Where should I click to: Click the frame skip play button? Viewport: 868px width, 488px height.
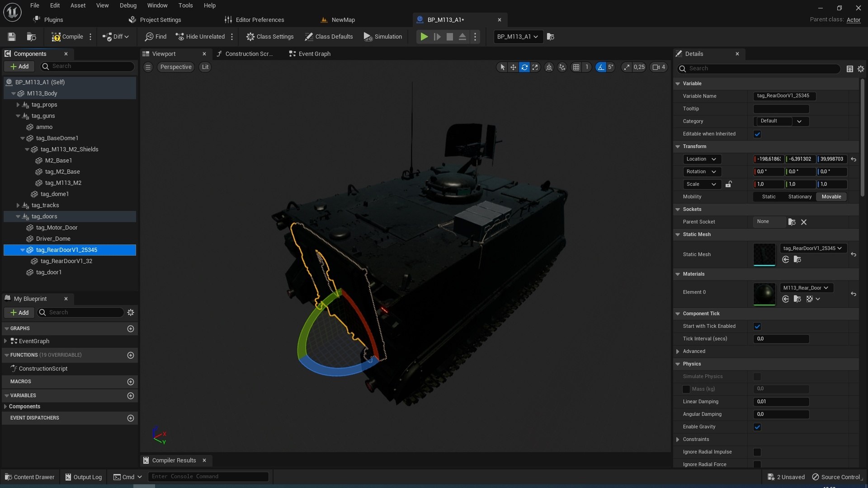click(437, 37)
